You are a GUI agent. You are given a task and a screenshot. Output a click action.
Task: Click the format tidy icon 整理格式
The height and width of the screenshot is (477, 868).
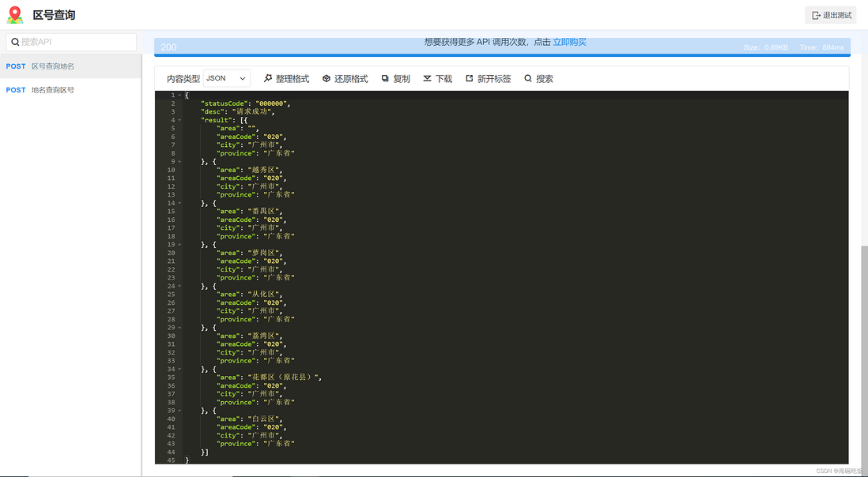click(268, 78)
